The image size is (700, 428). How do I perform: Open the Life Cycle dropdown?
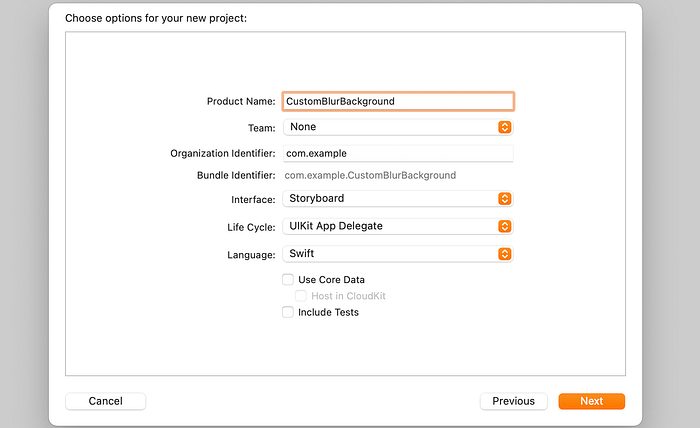coord(398,226)
